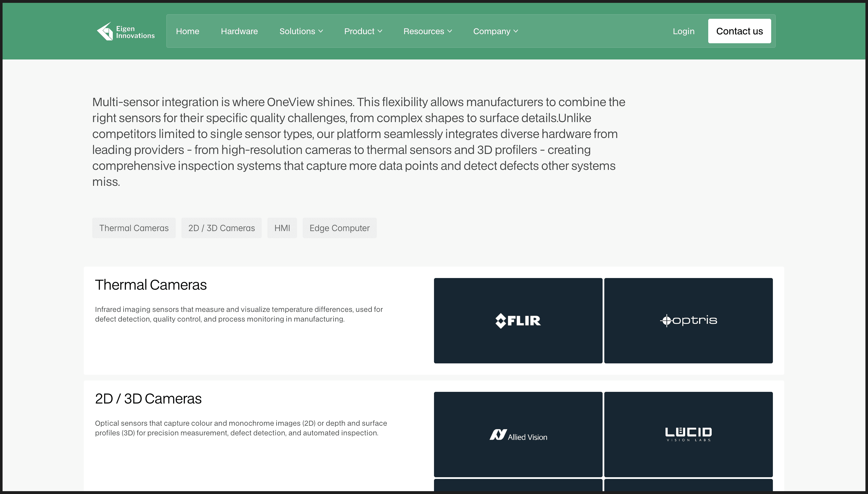Open the Resources dropdown

[x=427, y=31]
